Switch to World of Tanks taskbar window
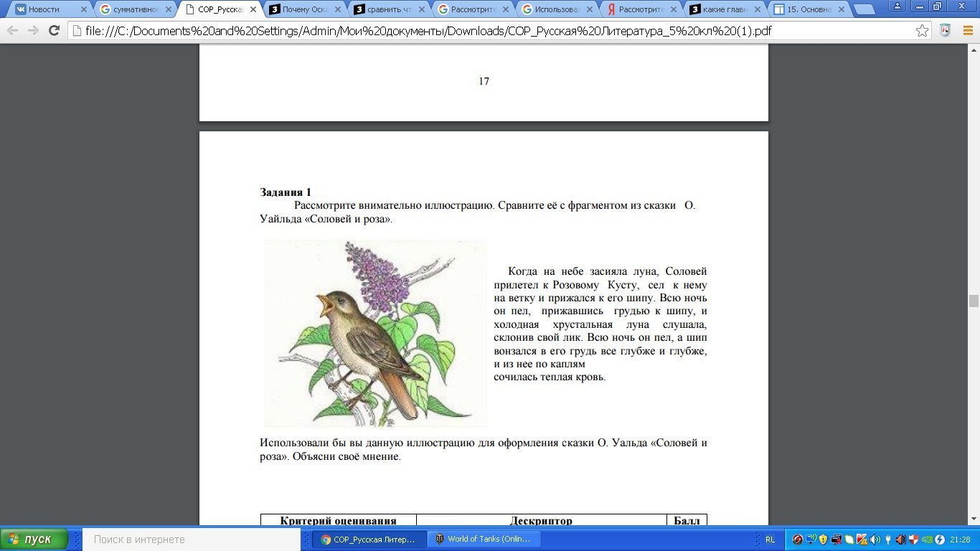The width and height of the screenshot is (980, 551). tap(484, 540)
